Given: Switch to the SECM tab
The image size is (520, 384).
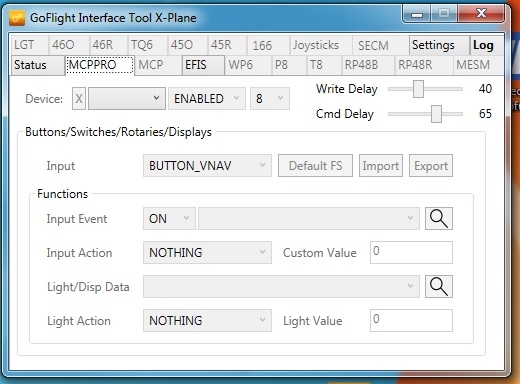Looking at the screenshot, I should (x=381, y=45).
